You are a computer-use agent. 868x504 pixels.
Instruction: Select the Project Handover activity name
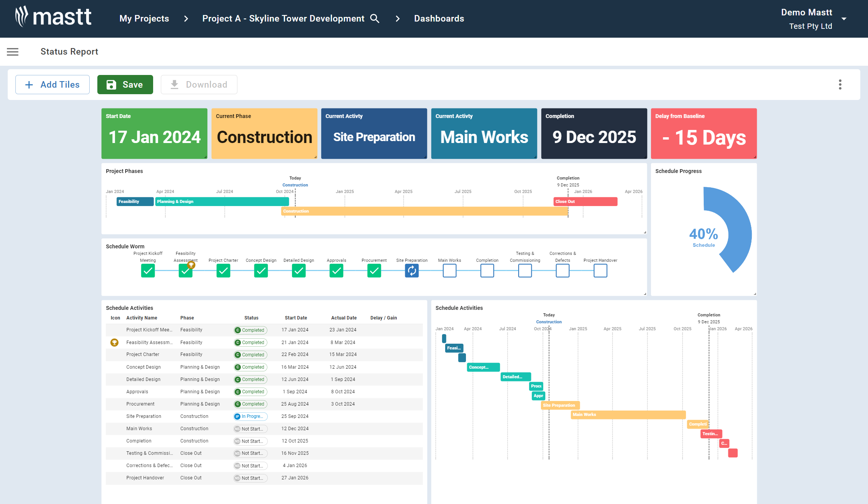tap(145, 478)
